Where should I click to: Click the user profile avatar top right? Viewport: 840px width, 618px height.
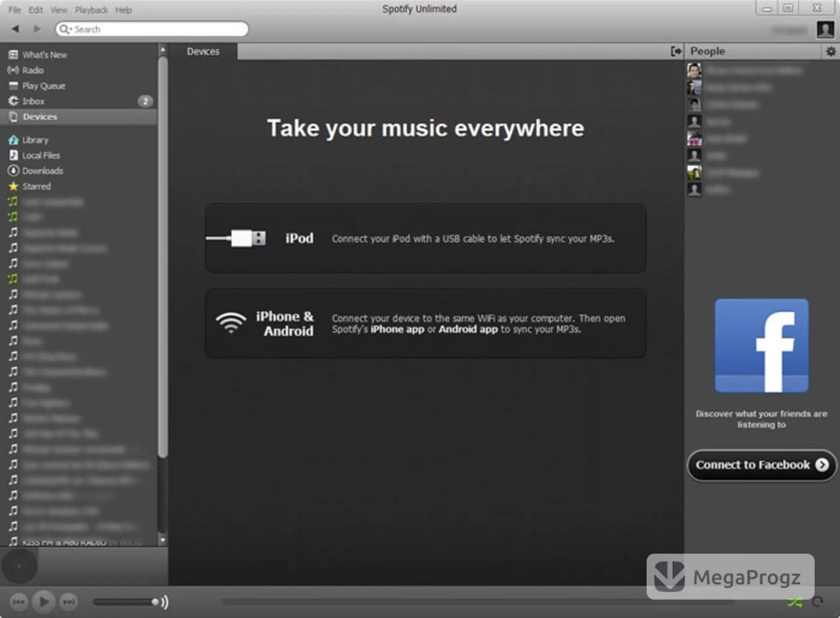[x=825, y=29]
